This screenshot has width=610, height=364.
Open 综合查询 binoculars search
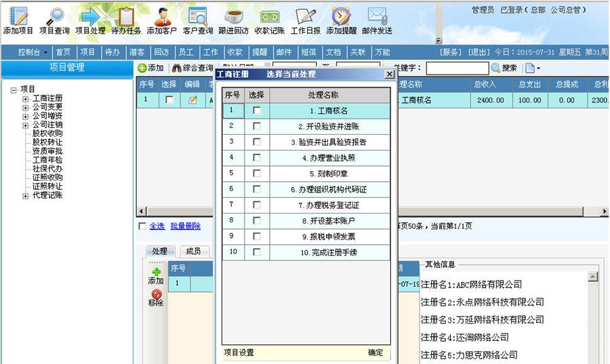[192, 68]
